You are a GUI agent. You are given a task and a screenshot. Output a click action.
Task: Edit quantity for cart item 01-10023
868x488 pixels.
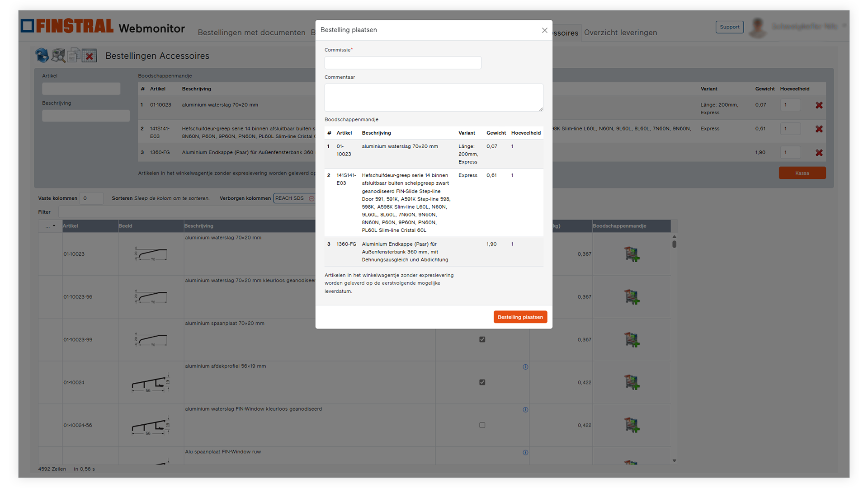pos(790,105)
